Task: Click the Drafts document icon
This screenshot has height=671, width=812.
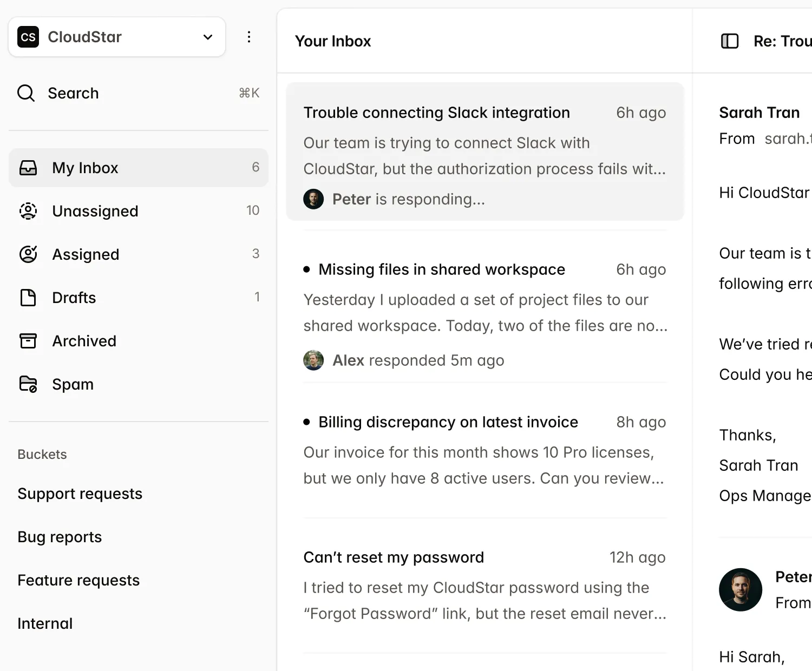Action: pyautogui.click(x=28, y=298)
